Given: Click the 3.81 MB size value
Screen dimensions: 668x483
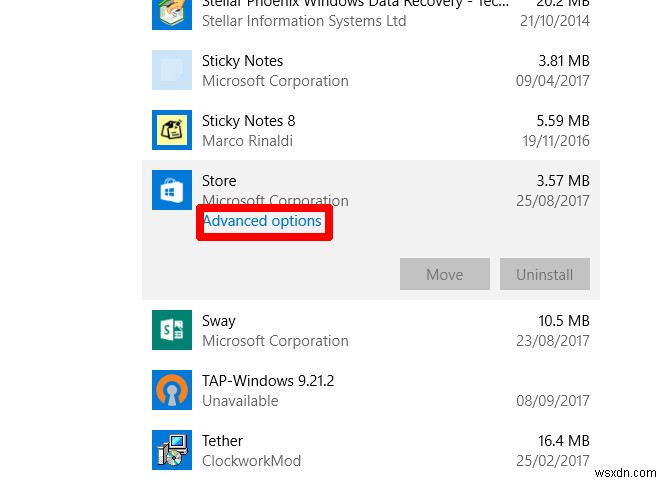Looking at the screenshot, I should (x=564, y=61).
